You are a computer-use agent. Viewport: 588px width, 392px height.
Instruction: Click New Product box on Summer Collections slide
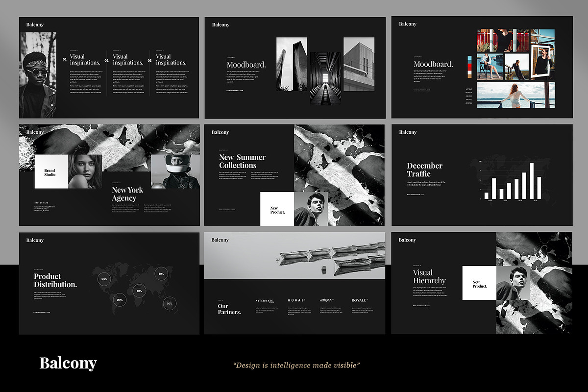click(x=277, y=209)
